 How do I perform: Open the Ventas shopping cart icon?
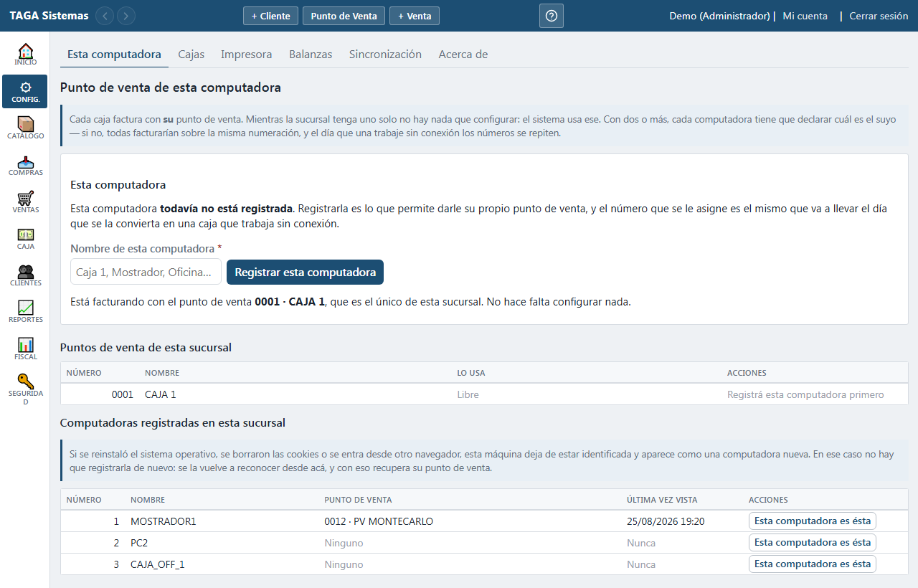(x=25, y=202)
